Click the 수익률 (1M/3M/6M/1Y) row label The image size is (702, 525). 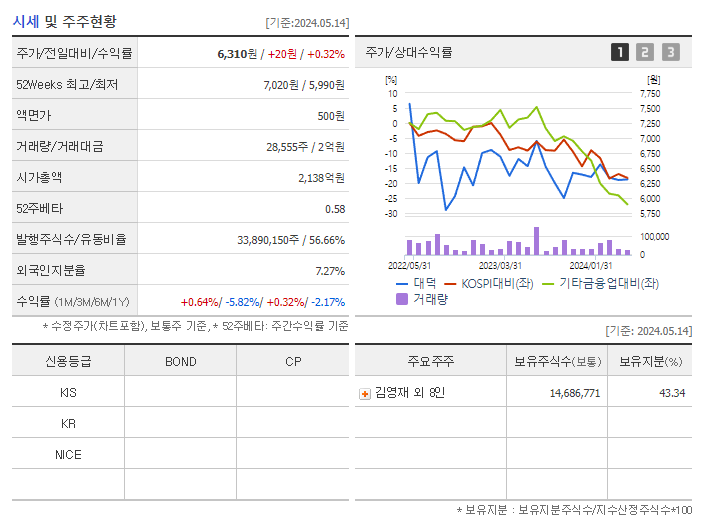(x=73, y=302)
